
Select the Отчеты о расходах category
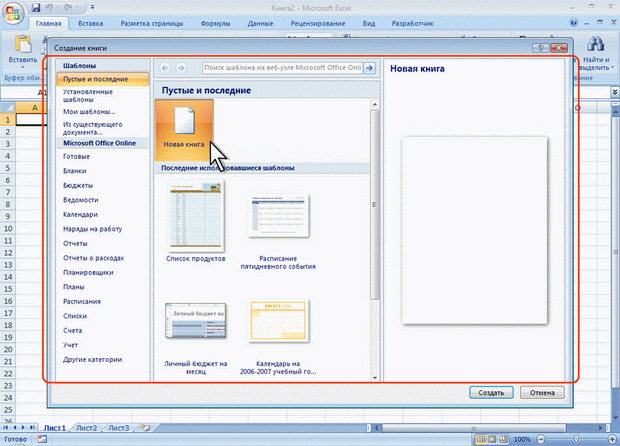pyautogui.click(x=93, y=258)
